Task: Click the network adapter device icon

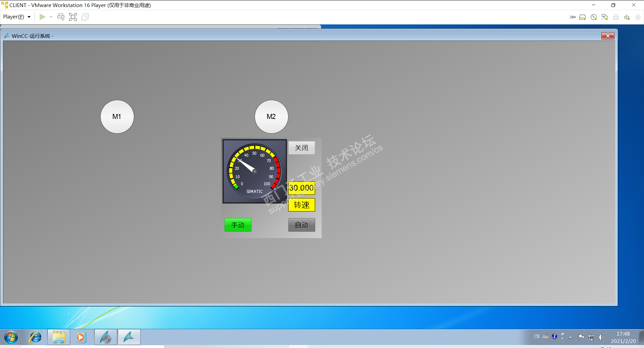Action: click(x=605, y=17)
